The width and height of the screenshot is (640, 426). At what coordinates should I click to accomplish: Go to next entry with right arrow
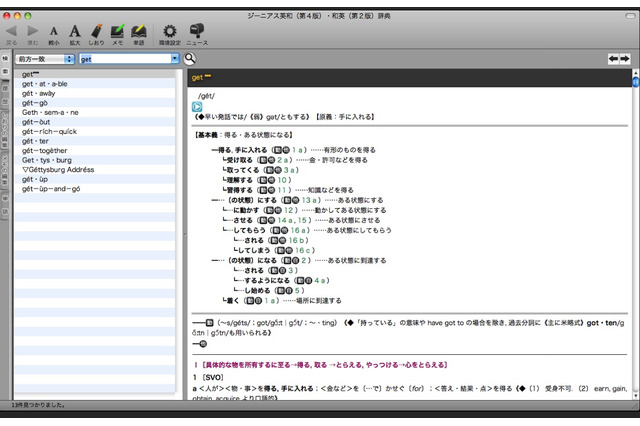tap(626, 59)
